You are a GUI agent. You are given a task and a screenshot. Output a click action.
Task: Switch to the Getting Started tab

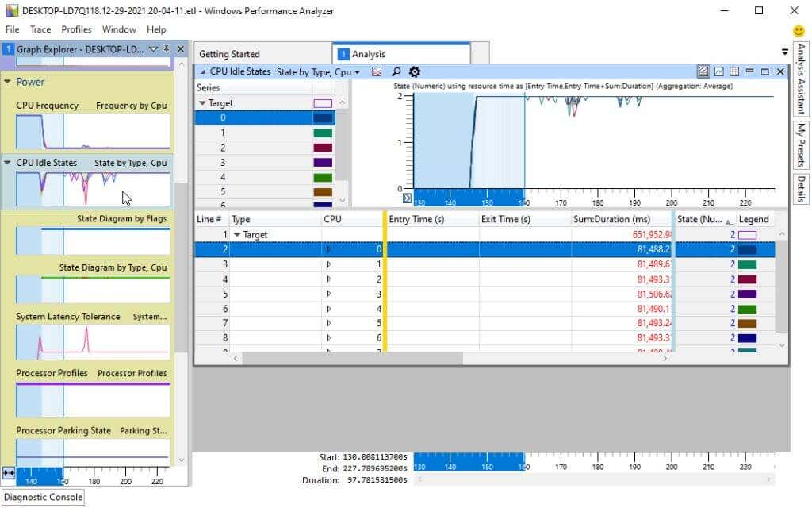228,53
